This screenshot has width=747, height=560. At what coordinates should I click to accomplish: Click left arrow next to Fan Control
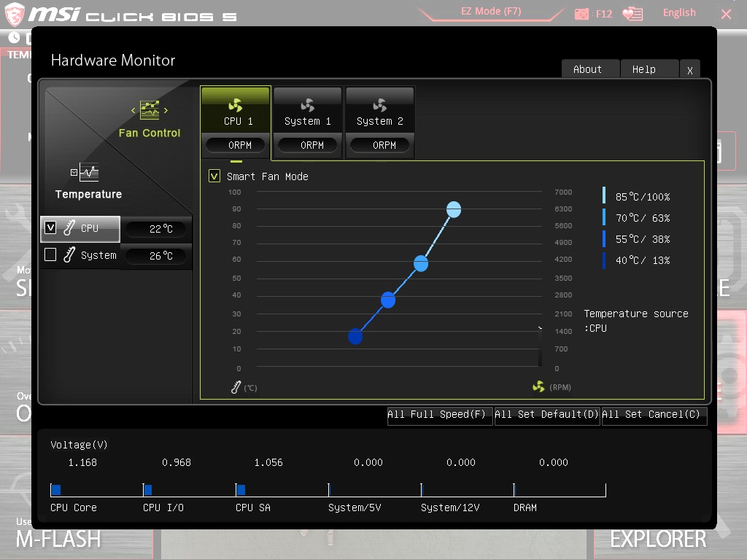pyautogui.click(x=133, y=111)
